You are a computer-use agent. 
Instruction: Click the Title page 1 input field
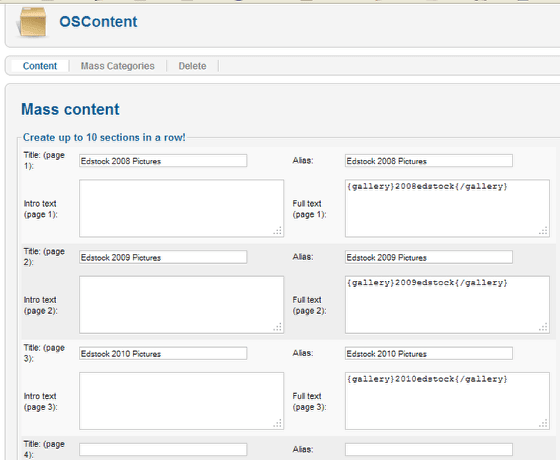[x=163, y=161]
